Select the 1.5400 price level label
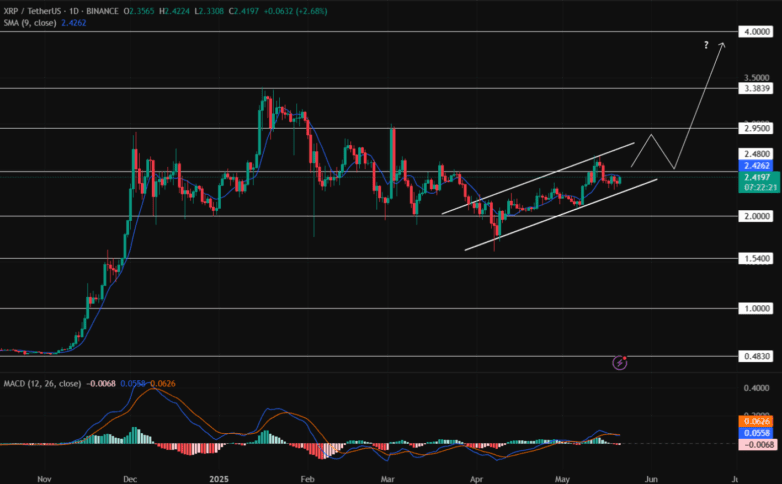Screen dimensions: 782x484 click(755, 259)
